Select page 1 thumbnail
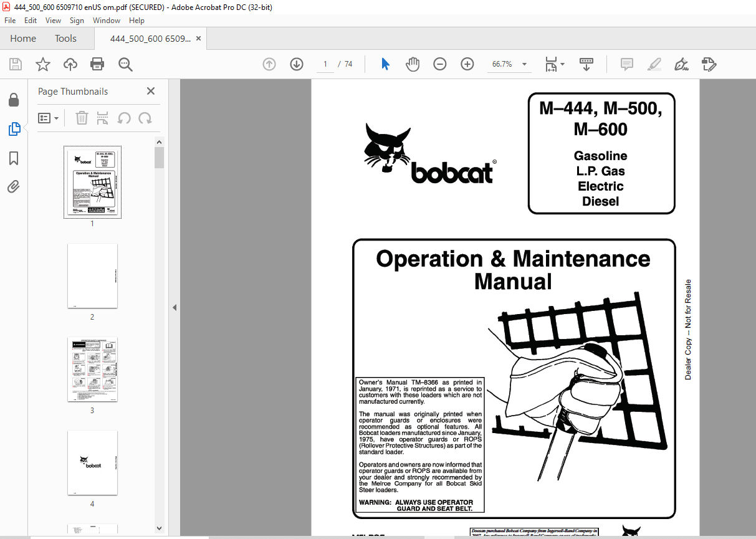The image size is (756, 539). 92,182
